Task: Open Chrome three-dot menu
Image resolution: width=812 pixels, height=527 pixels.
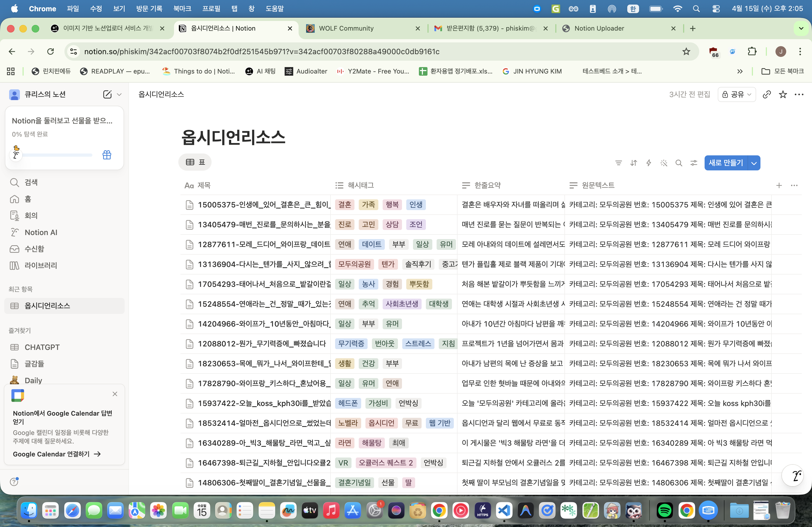Action: [x=800, y=52]
